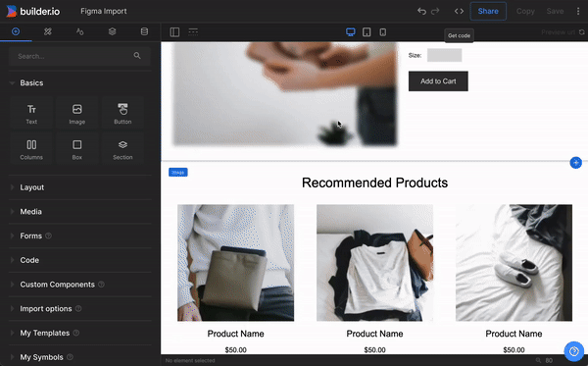Click the Save button
The image size is (588, 366).
pyautogui.click(x=555, y=11)
